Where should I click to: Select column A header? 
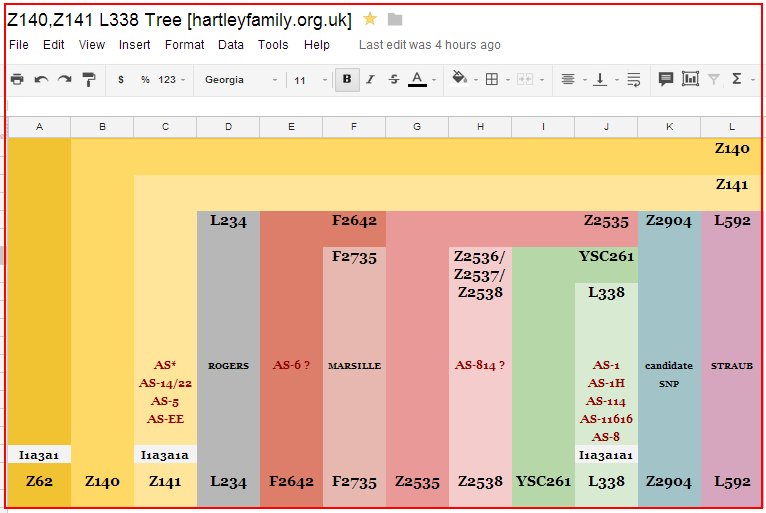[x=39, y=127]
